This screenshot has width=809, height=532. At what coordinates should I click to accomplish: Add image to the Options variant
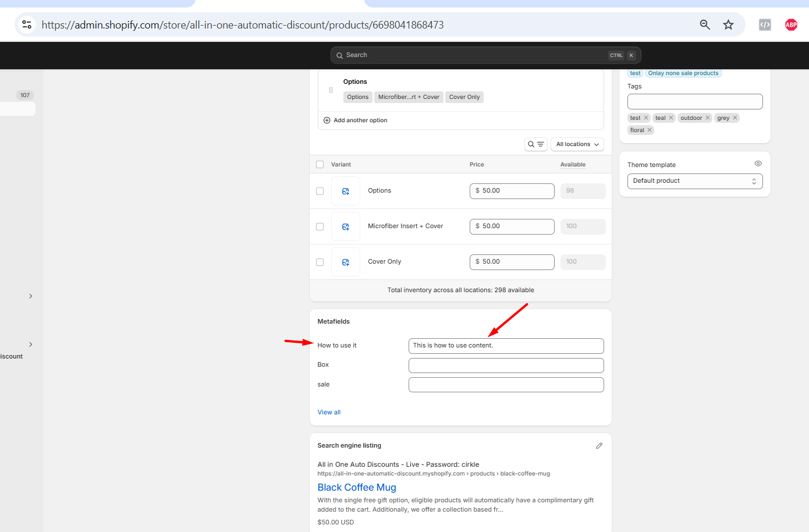(346, 191)
